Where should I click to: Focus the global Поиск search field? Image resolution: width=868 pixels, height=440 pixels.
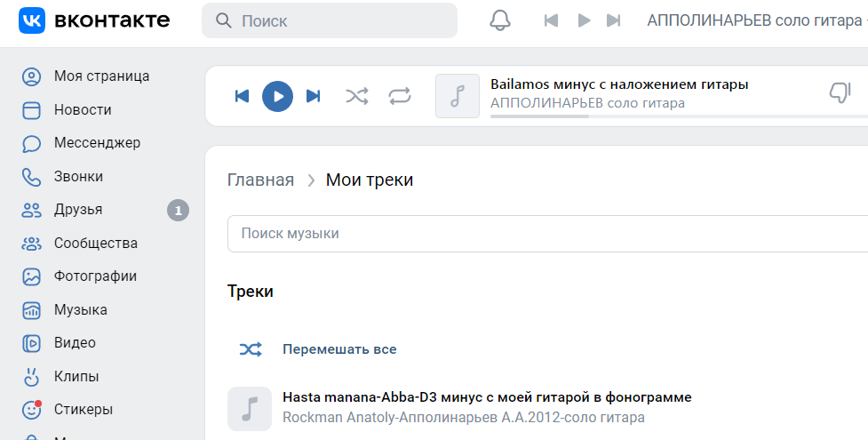330,20
